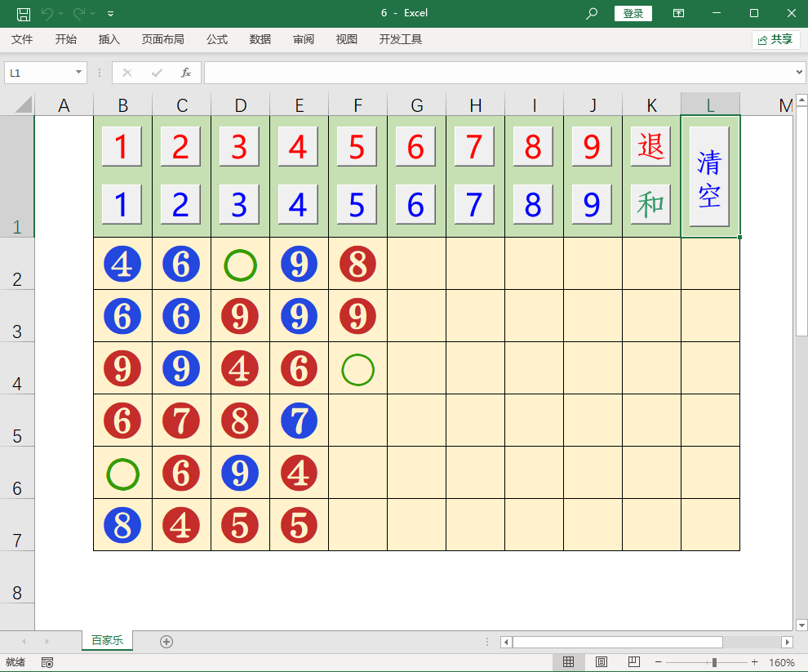This screenshot has height=672, width=808.
Task: Click the select all corner triangle
Action: (x=23, y=105)
